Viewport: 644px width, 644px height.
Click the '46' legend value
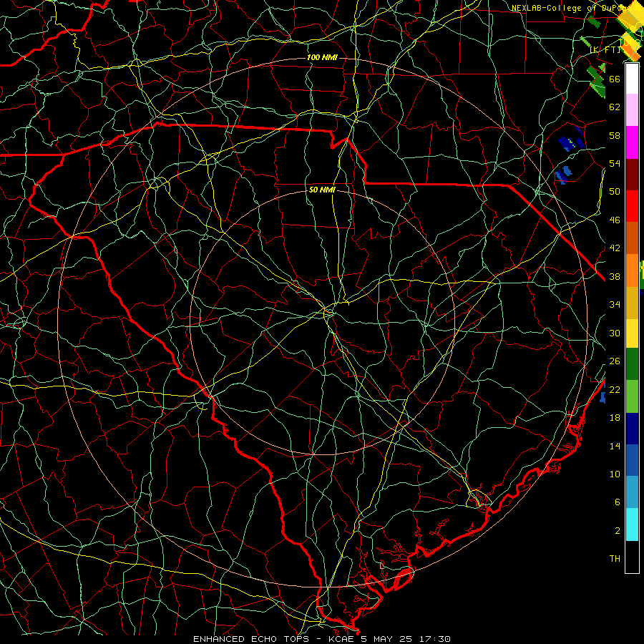[x=615, y=220]
